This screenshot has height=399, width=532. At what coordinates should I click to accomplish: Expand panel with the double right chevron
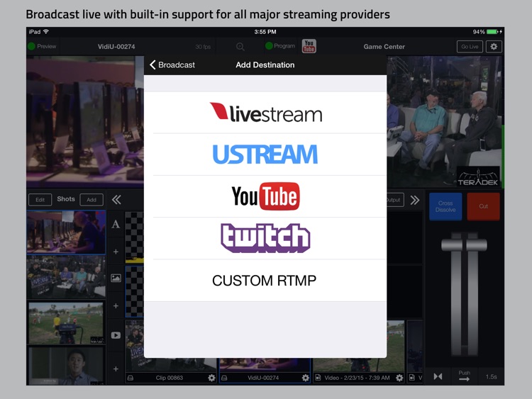415,200
